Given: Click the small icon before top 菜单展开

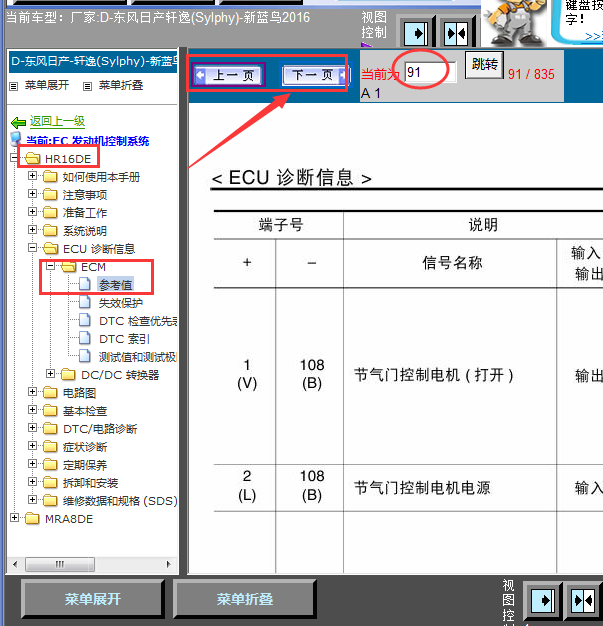Looking at the screenshot, I should [x=14, y=86].
